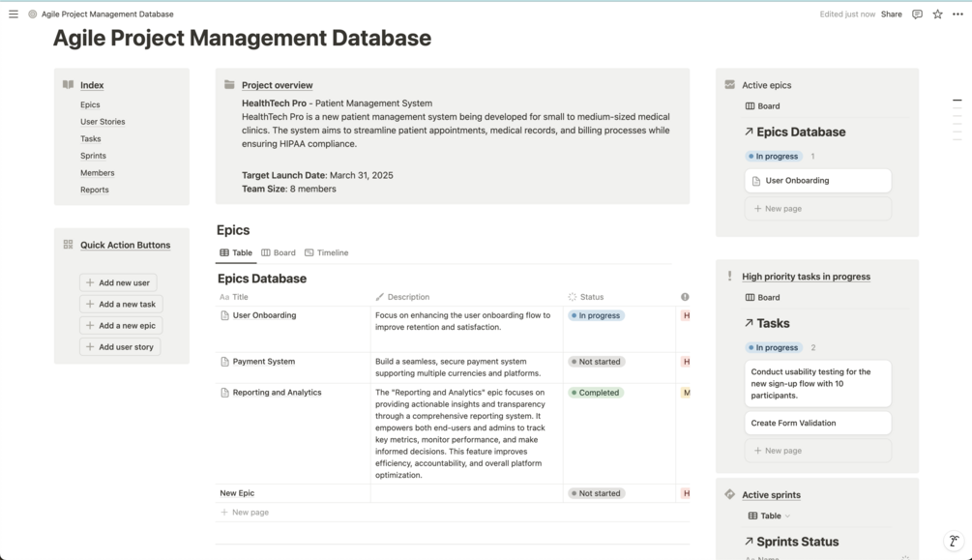Viewport: 972px width, 560px height.
Task: Click the grid icon beside Quick Action Buttons
Action: (x=68, y=245)
